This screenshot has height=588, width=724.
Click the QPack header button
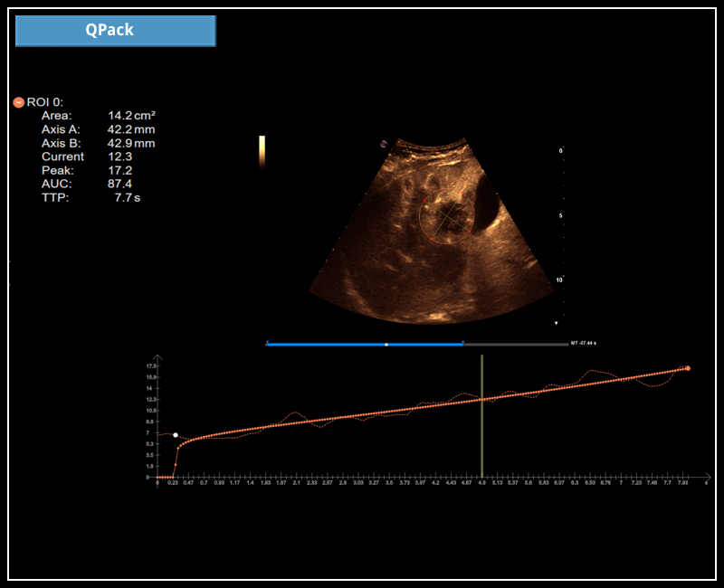pos(115,30)
